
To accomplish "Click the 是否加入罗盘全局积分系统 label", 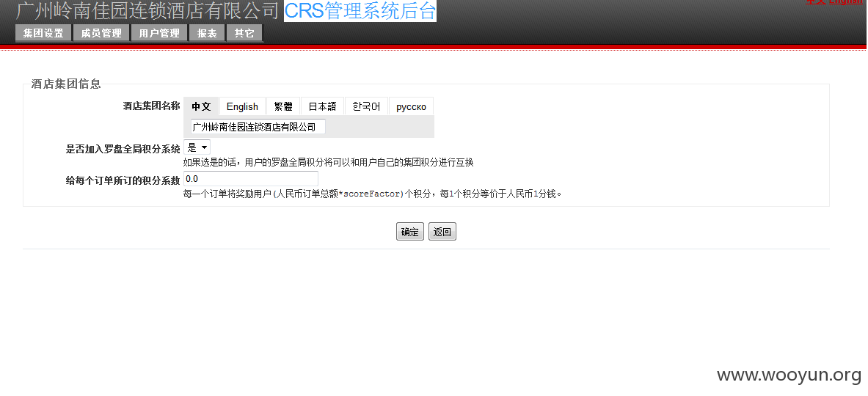I will point(123,149).
